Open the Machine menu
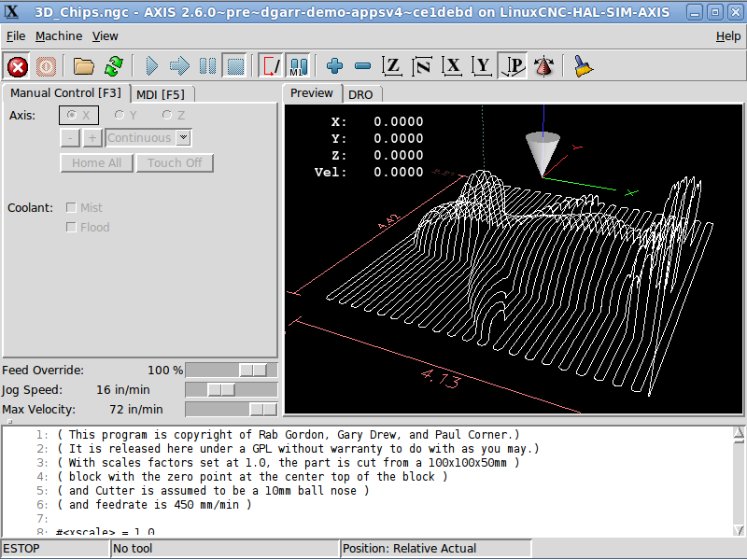 (59, 35)
